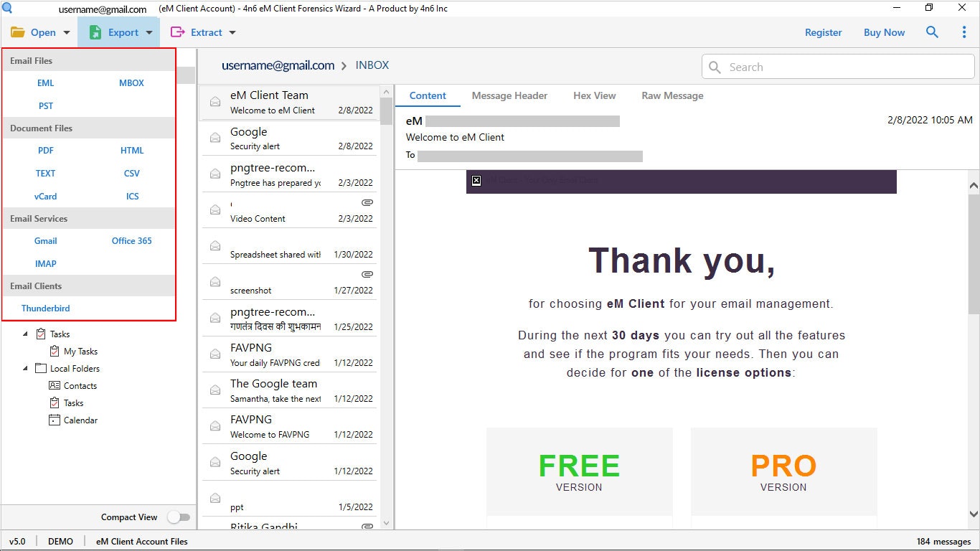Switch to the Message Header tab

(509, 95)
